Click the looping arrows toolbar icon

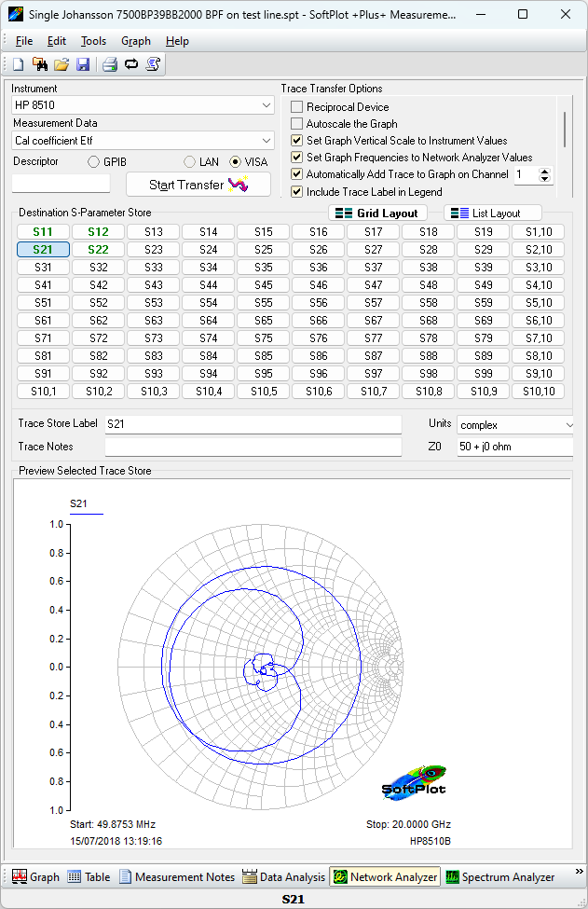coord(131,64)
